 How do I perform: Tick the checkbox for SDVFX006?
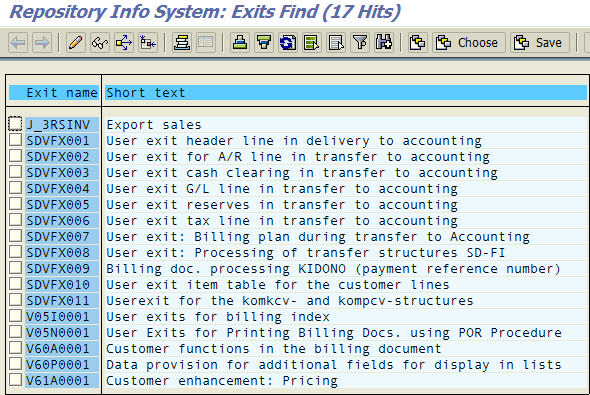click(15, 220)
